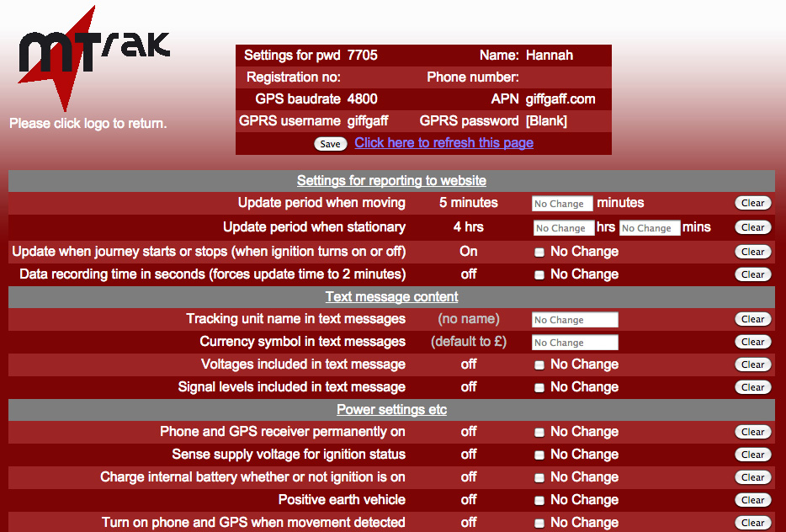Click the Text message content section header
The height and width of the screenshot is (532, 786).
391,296
